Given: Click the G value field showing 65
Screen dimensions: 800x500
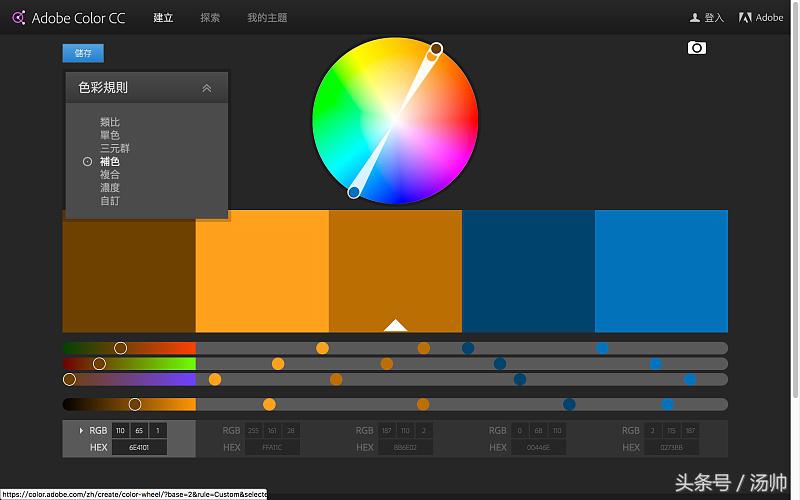Looking at the screenshot, I should click(139, 431).
